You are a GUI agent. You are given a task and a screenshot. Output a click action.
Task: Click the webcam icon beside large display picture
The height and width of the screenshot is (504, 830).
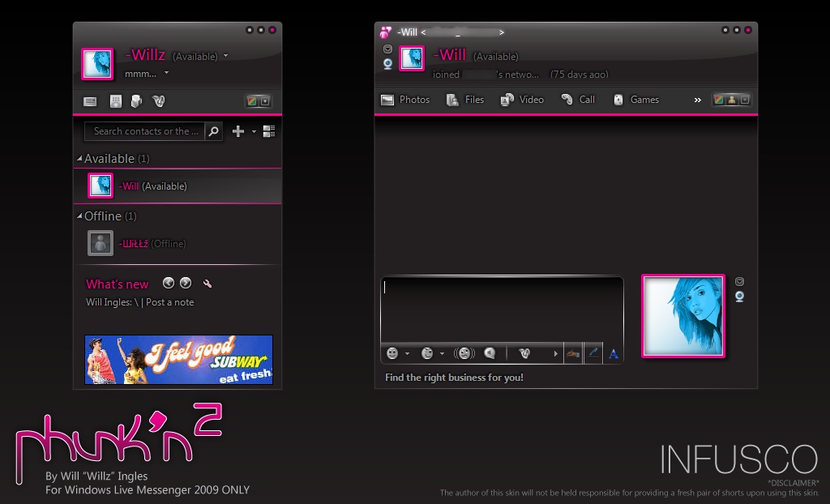[739, 297]
